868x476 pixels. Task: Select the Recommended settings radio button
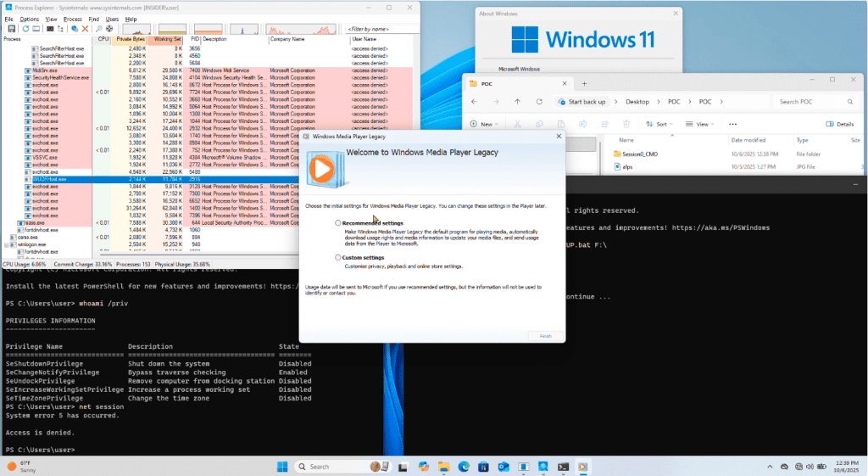point(337,223)
